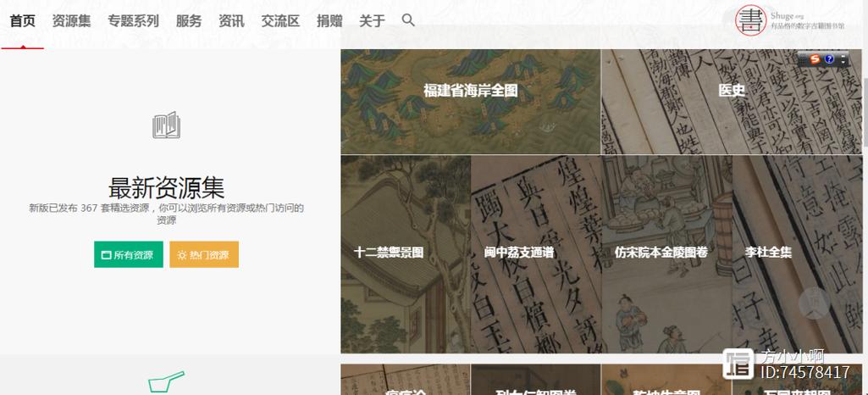Screen dimensions: 868x395
Task: Click the 最新资源集 heading
Action: click(x=167, y=188)
